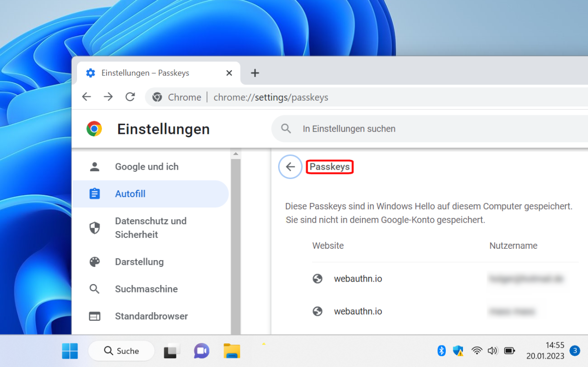Click the Einstellungen title text
Screen dimensions: 588x367
click(x=163, y=129)
